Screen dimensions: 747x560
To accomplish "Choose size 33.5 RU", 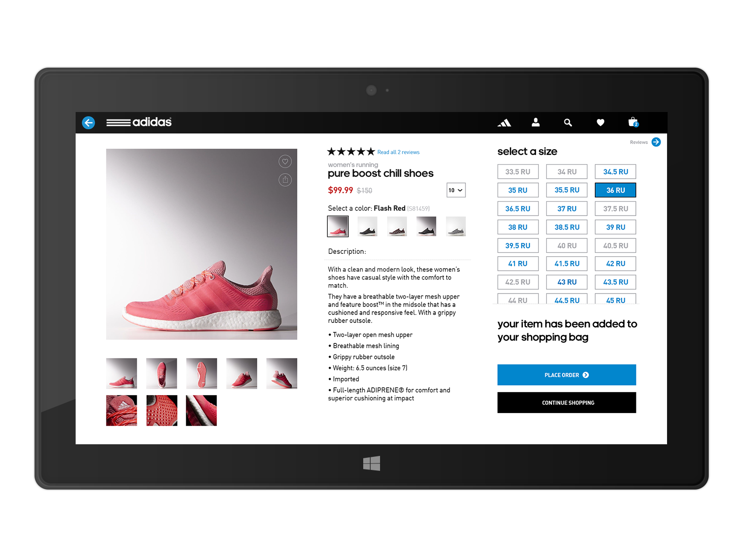I will coord(518,172).
